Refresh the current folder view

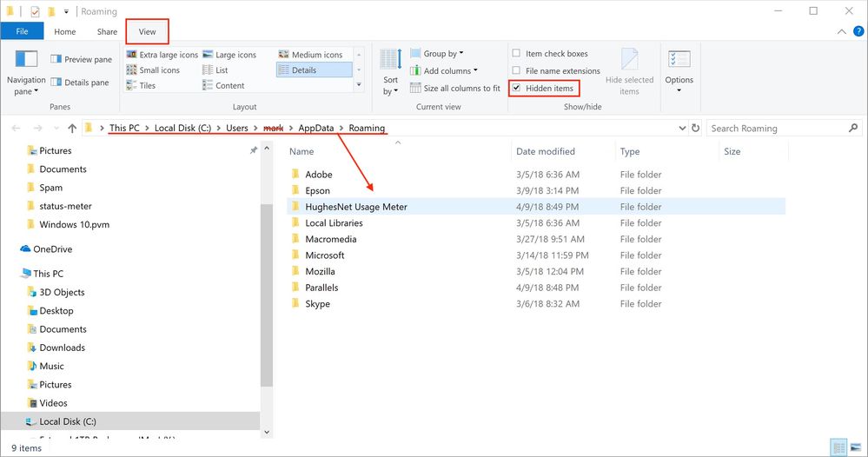694,129
